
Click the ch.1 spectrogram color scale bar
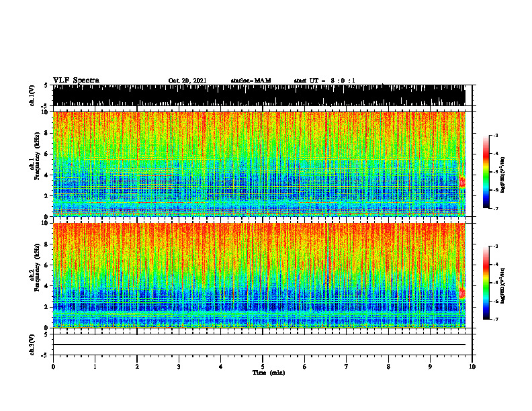tap(486, 172)
